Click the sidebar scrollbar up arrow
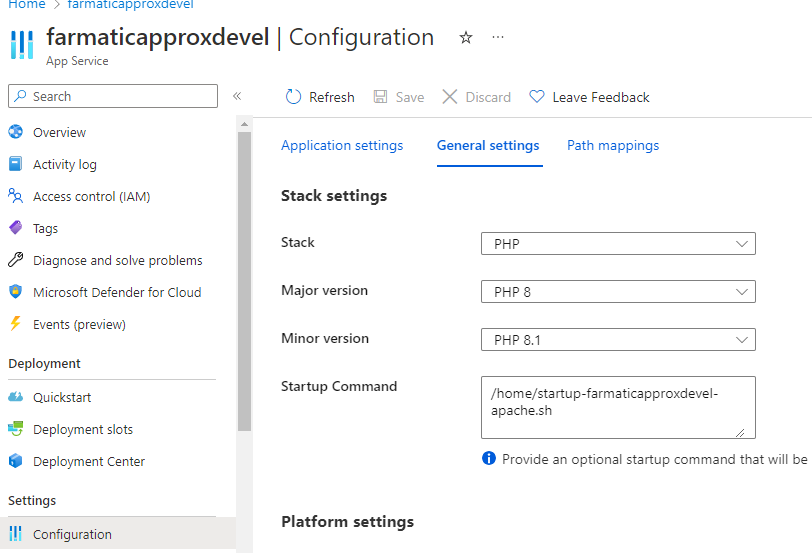Viewport: 812px width, 553px height. click(x=244, y=124)
